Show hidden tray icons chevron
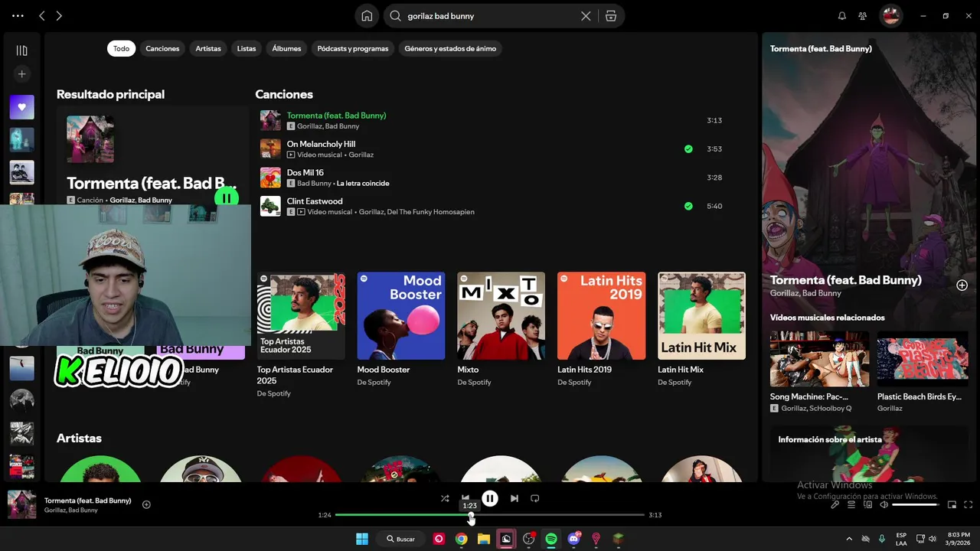Screen dimensions: 980x551 [848, 539]
